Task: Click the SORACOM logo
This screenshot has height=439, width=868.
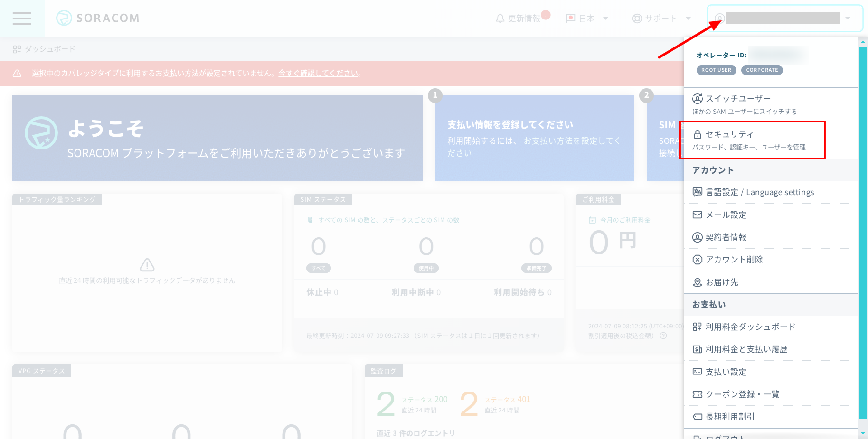Action: click(x=98, y=18)
